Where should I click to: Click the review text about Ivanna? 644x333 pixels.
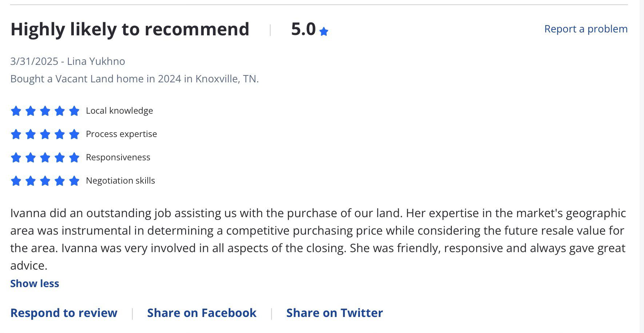[318, 239]
